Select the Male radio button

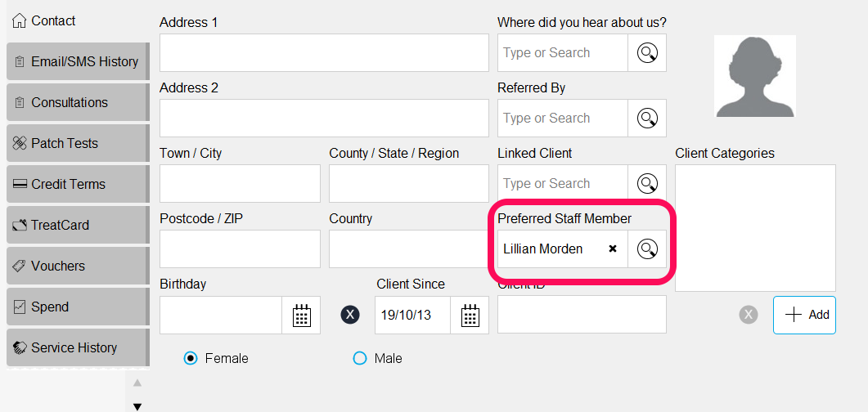pos(360,358)
